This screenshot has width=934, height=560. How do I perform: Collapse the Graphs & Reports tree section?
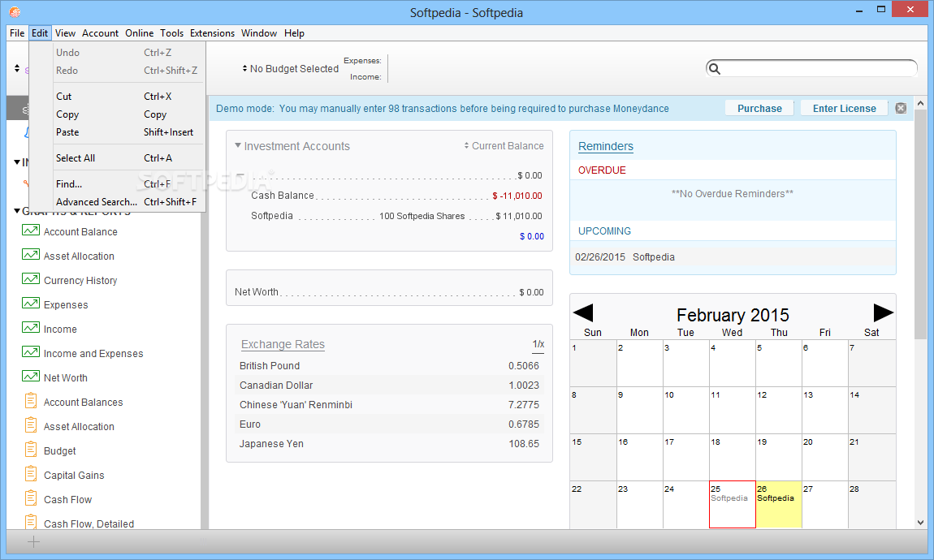(x=17, y=211)
